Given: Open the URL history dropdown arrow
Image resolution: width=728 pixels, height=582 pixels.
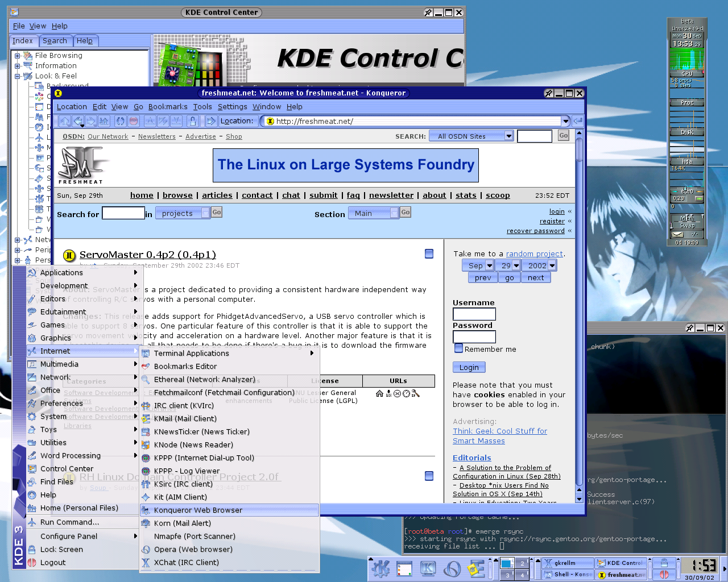Looking at the screenshot, I should tap(565, 121).
